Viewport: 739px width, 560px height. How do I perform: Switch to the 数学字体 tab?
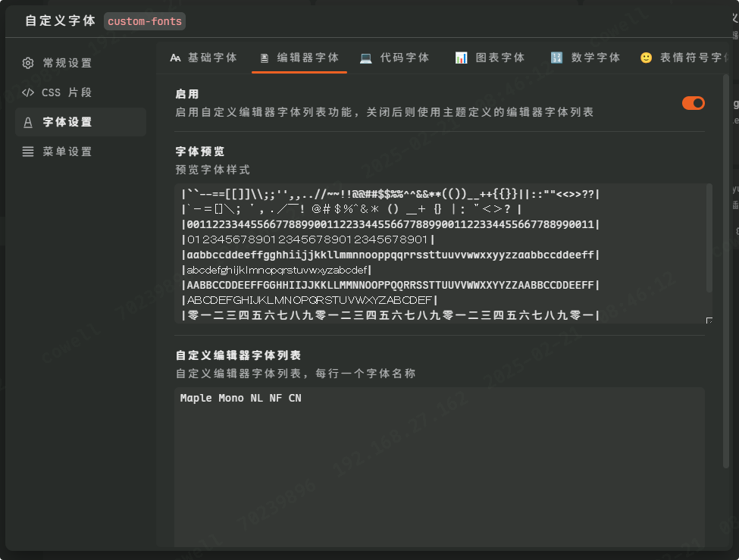coord(585,58)
